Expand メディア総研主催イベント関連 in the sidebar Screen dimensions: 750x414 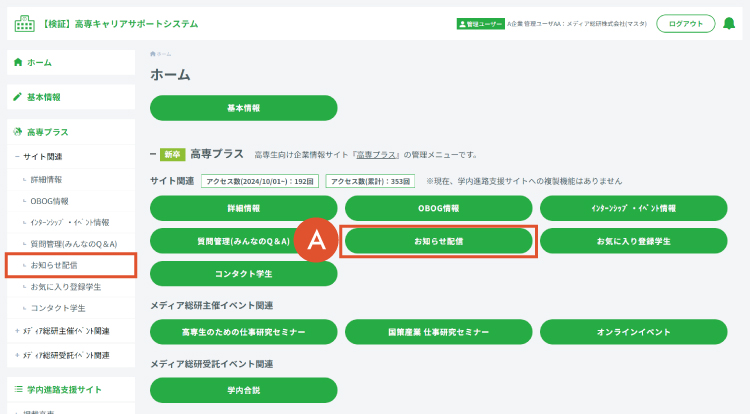coord(17,331)
